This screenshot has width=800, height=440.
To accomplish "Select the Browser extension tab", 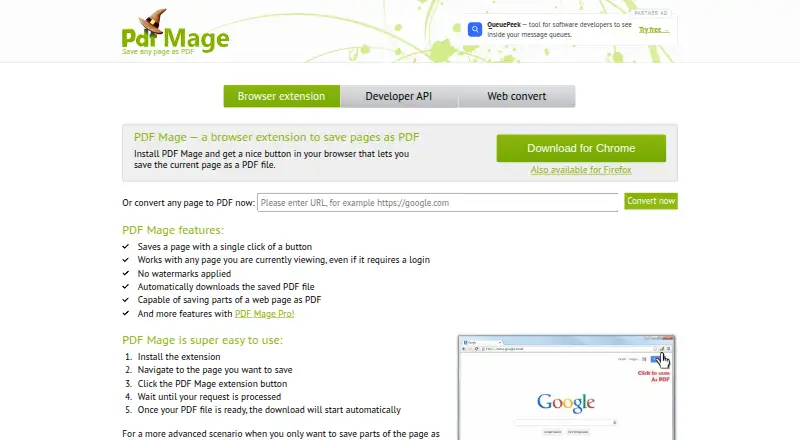I will pos(282,96).
